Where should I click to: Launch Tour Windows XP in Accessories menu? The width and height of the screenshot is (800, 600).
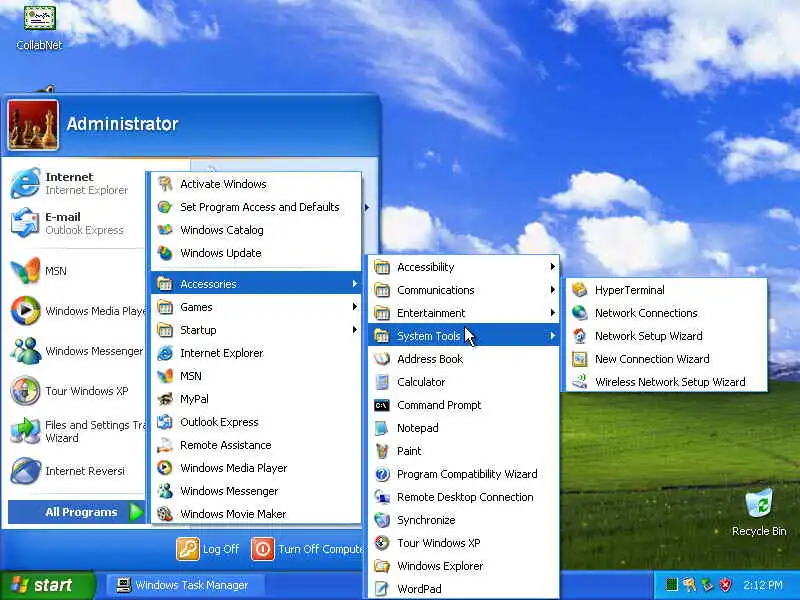464,543
